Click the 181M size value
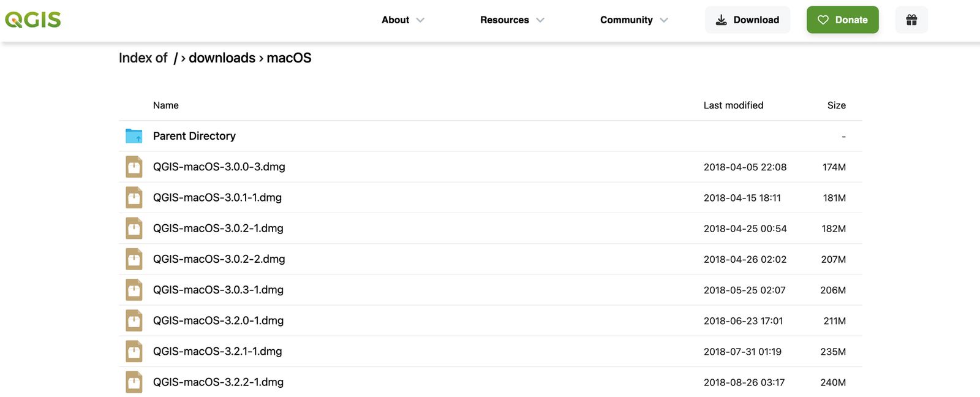Image resolution: width=980 pixels, height=397 pixels. (834, 198)
